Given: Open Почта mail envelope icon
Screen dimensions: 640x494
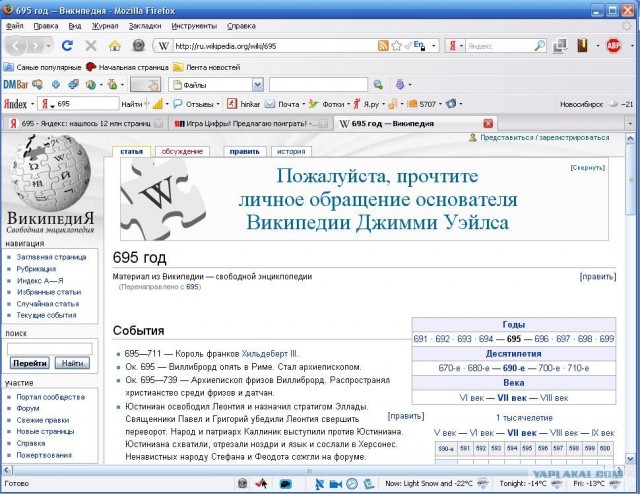Looking at the screenshot, I should 270,105.
